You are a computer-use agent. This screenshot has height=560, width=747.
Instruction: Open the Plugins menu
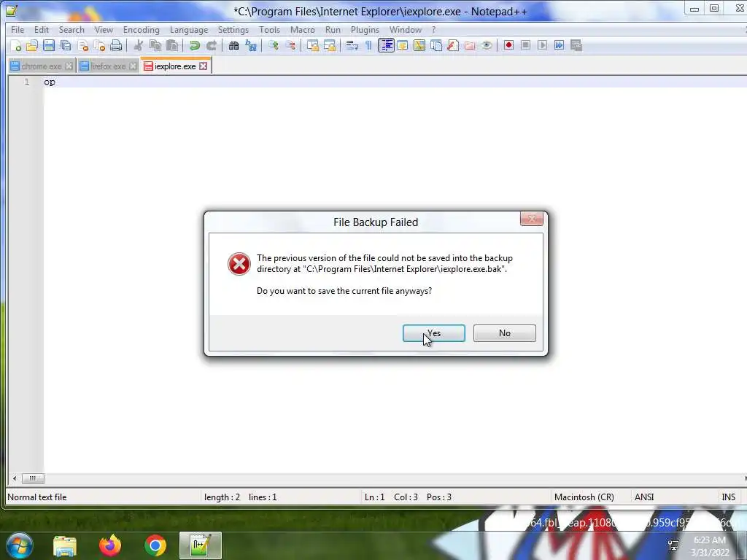[365, 29]
